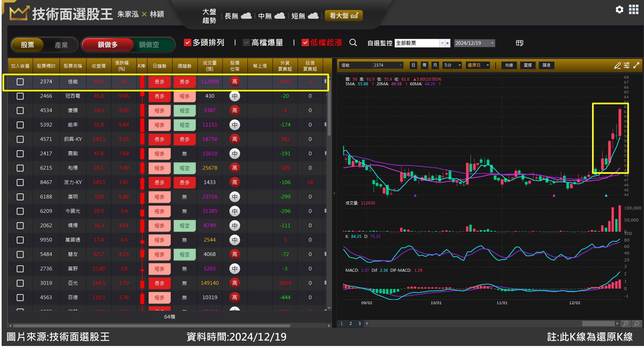Viewport: 644px width, 349px height.
Task: Click the search magnifier icon
Action: [353, 43]
